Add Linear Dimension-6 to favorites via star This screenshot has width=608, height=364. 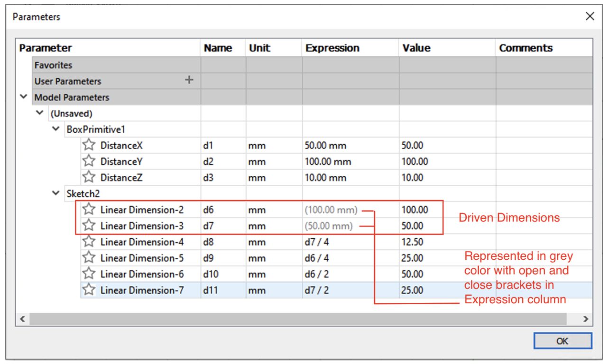tap(89, 274)
